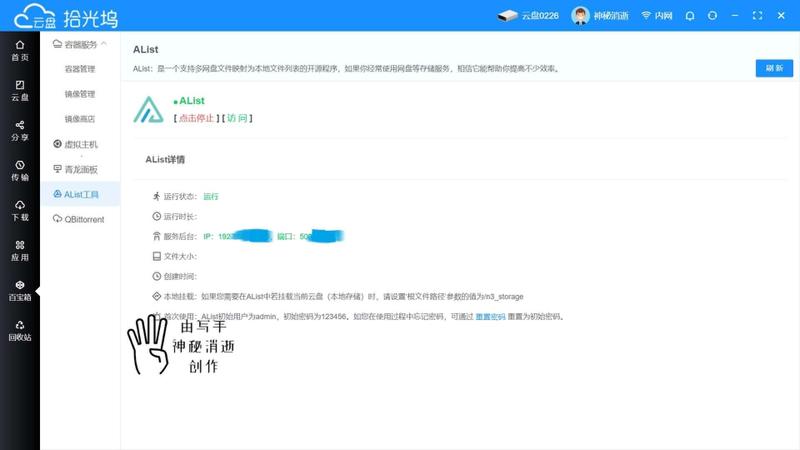Click the 刷新 refresh button
Image resolution: width=800 pixels, height=450 pixels.
click(x=774, y=68)
